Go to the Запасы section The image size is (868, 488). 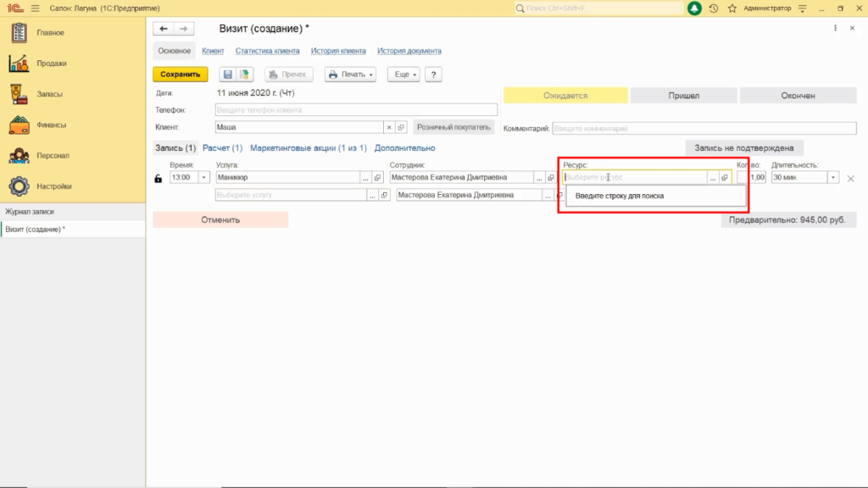point(49,94)
